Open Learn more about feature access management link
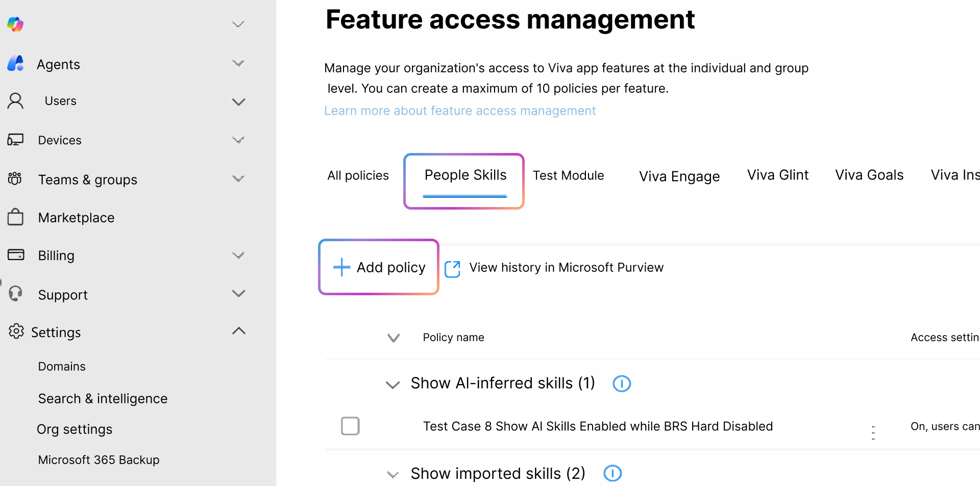Image resolution: width=980 pixels, height=486 pixels. click(x=460, y=111)
